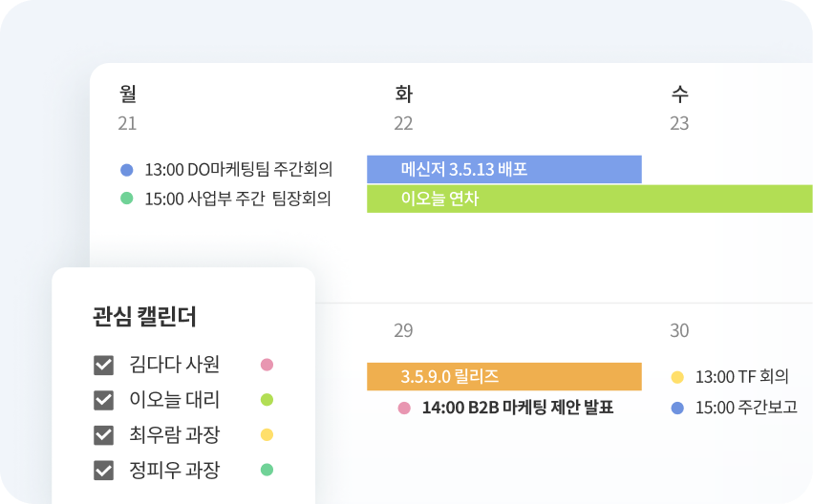The height and width of the screenshot is (504, 813).
Task: Open the 15:00 사업부 주간 팀장회의 event
Action: (x=225, y=199)
